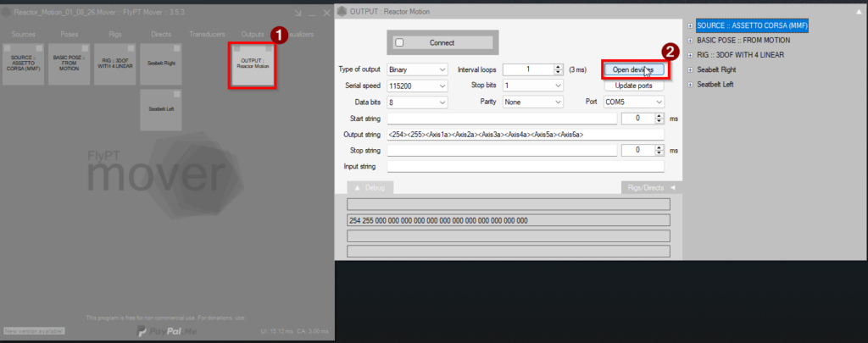The width and height of the screenshot is (868, 343).
Task: Select the SOURCE ASSETTO CORSA module tile
Action: [x=23, y=64]
